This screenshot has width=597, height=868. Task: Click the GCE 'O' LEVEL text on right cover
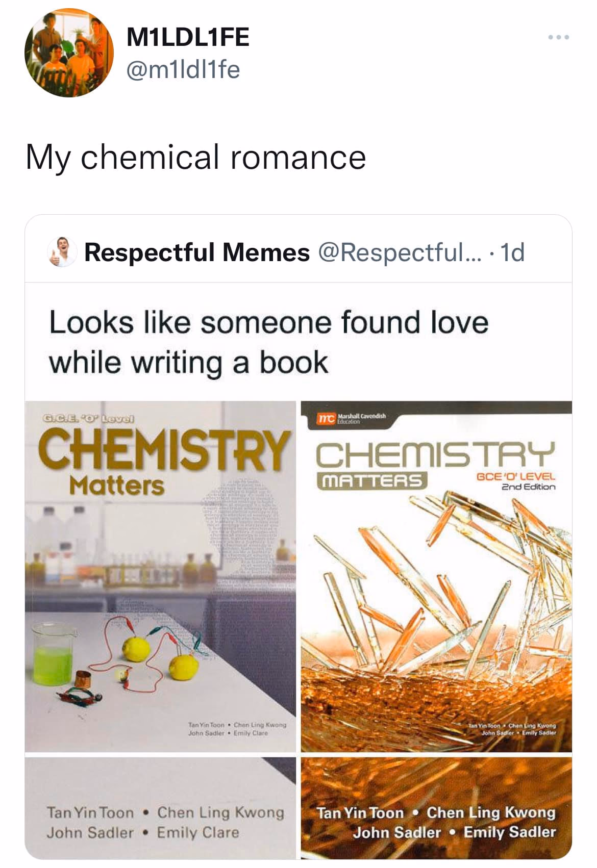coord(515,476)
